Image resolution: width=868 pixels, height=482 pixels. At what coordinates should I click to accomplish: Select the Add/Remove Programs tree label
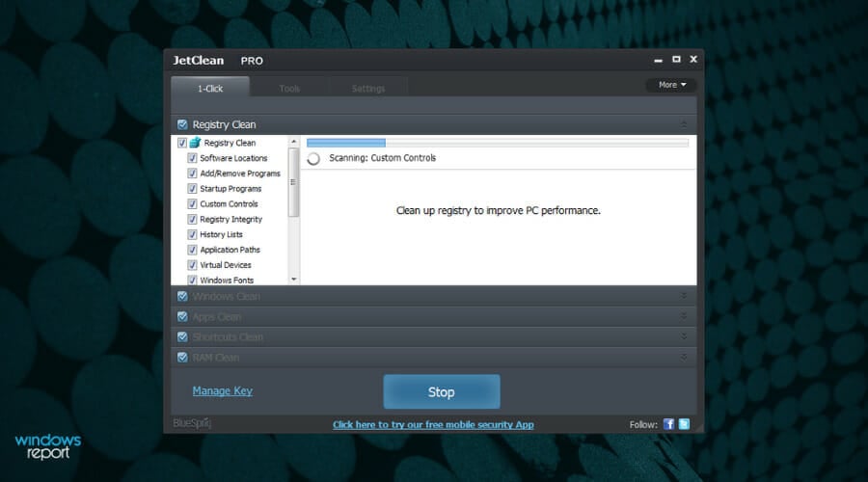click(240, 174)
